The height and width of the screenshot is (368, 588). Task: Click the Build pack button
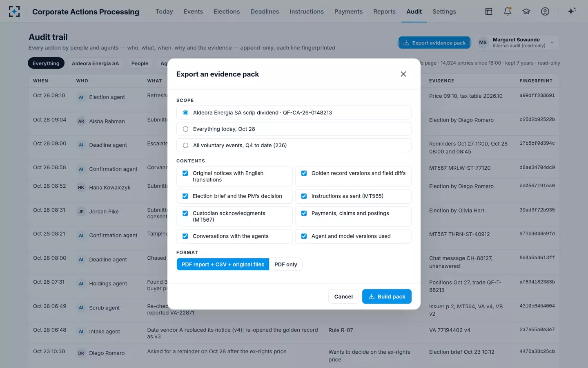pos(387,296)
